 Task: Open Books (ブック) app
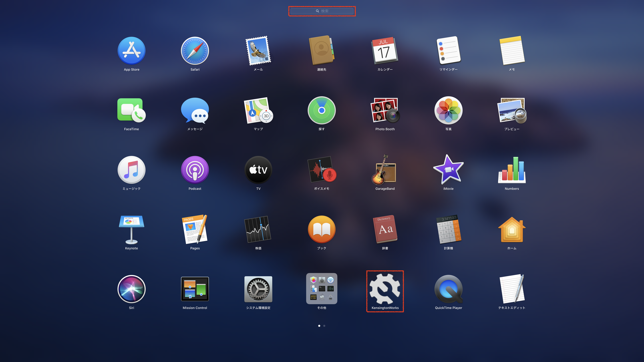tap(322, 229)
